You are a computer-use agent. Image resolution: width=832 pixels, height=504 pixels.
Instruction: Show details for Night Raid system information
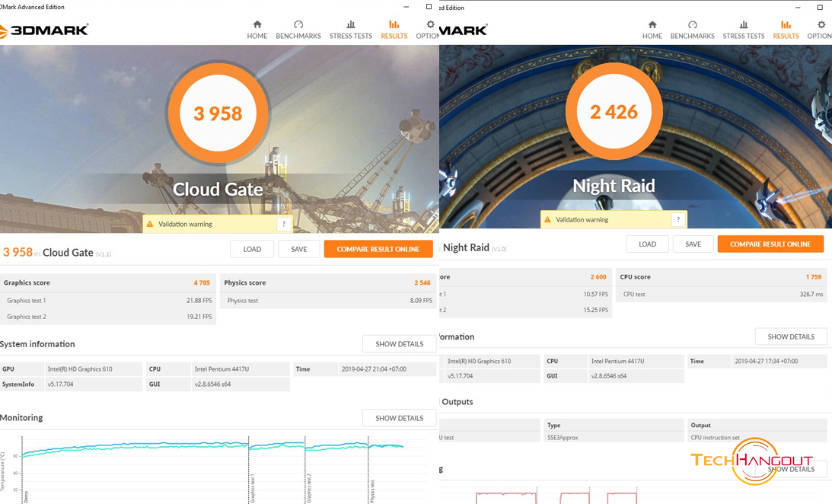[x=791, y=337]
